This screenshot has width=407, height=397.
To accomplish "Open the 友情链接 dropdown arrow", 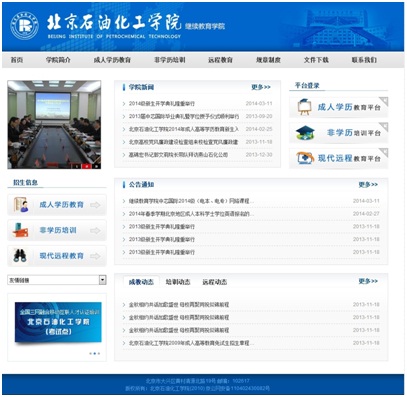I will click(103, 280).
